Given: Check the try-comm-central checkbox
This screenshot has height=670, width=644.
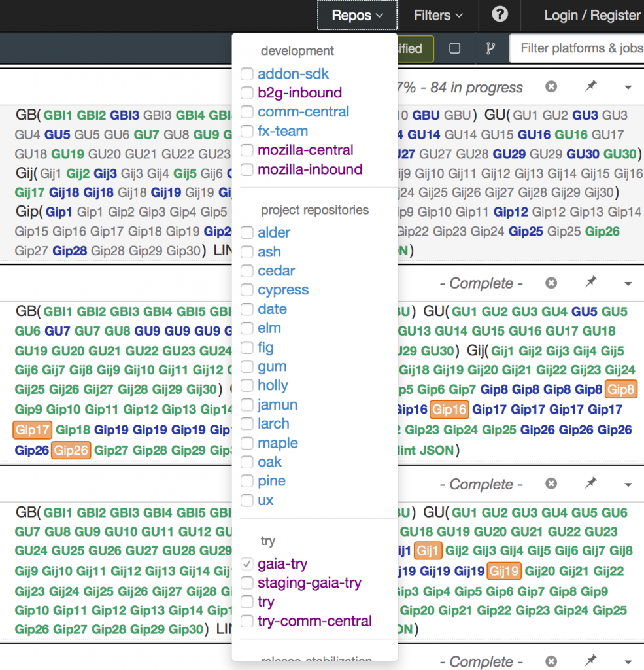Looking at the screenshot, I should click(247, 621).
